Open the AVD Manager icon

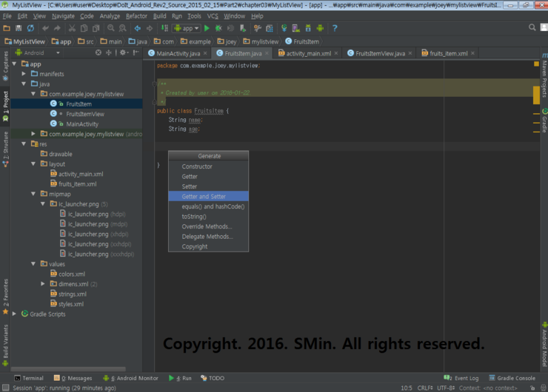pyautogui.click(x=296, y=28)
